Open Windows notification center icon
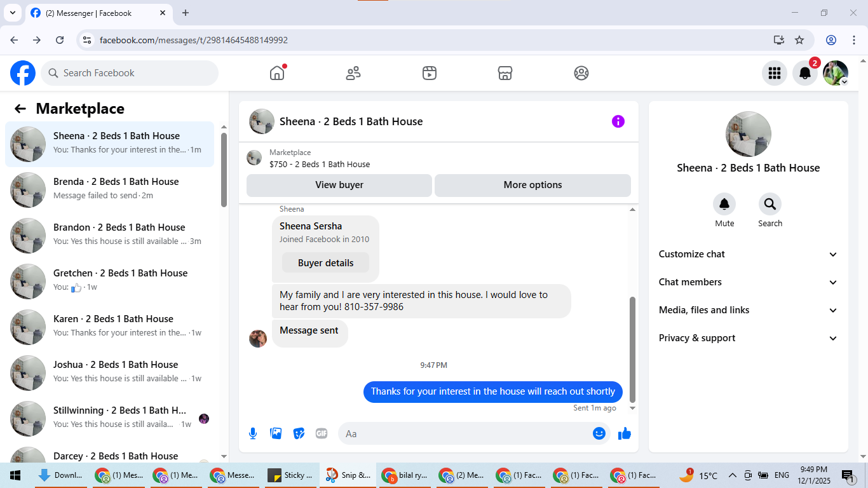The image size is (868, 488). [848, 475]
